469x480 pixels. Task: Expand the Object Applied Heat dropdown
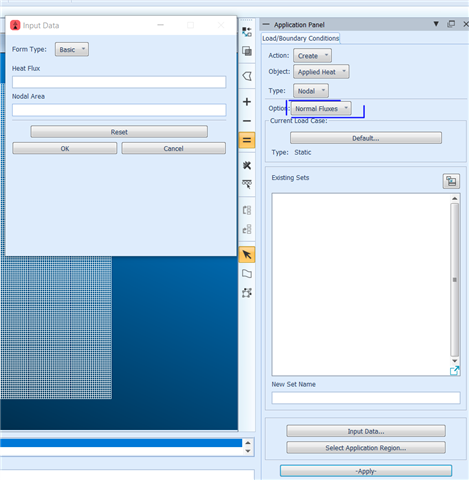[x=321, y=72]
